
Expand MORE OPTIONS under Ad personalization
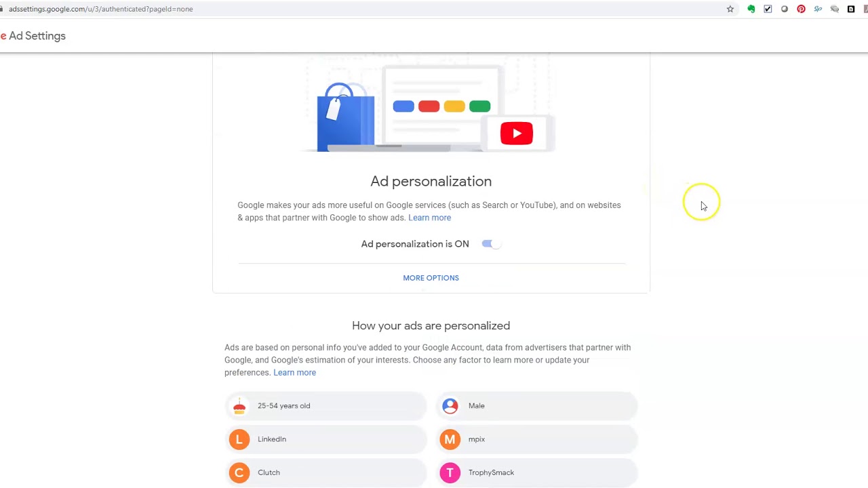point(431,278)
